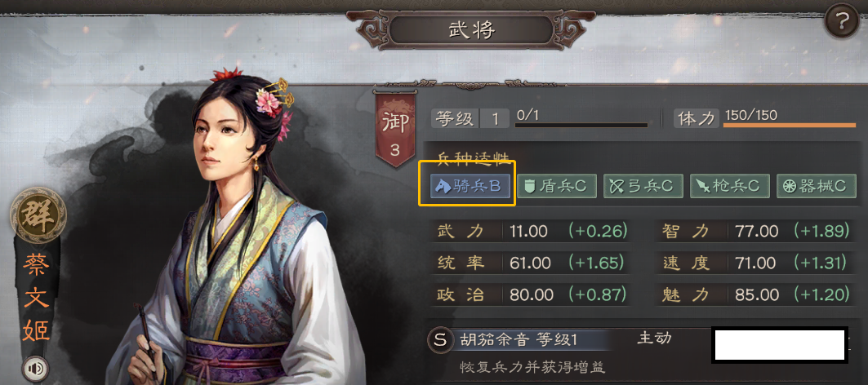Click the 统率 stat row
This screenshot has height=385, width=868.
pos(531,263)
